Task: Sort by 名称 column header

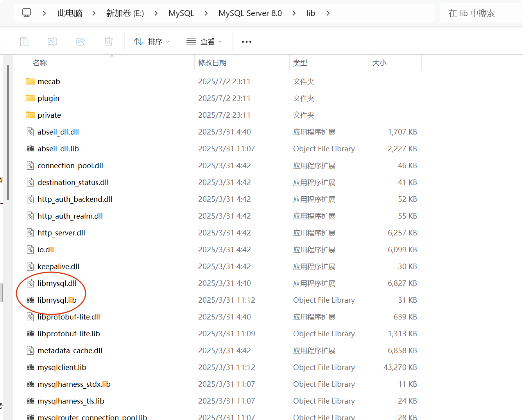Action: coord(40,63)
